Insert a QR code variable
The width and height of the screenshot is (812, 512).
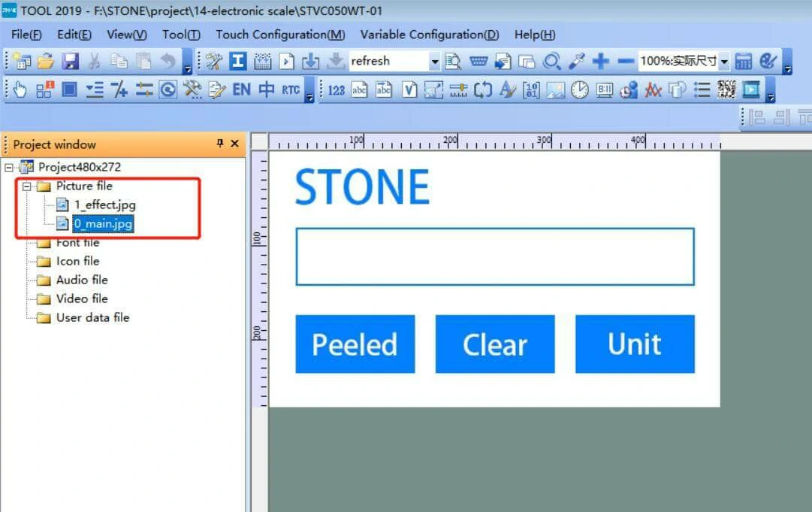coord(726,90)
